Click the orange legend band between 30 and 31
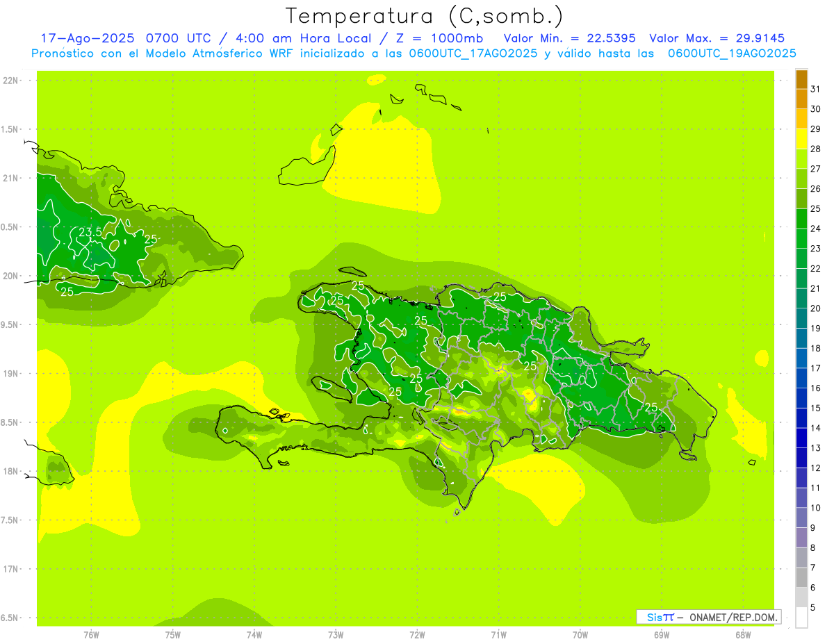Viewport: 834px width, 644px height. click(801, 99)
